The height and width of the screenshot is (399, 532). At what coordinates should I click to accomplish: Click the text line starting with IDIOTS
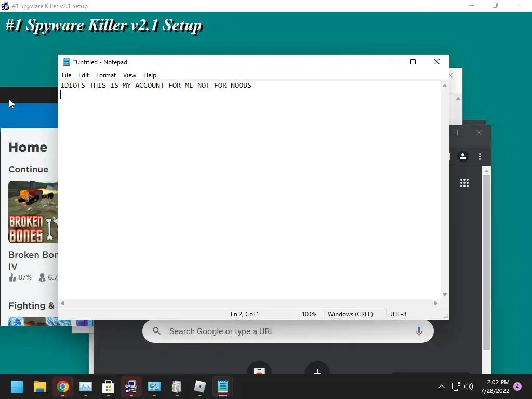coord(156,86)
